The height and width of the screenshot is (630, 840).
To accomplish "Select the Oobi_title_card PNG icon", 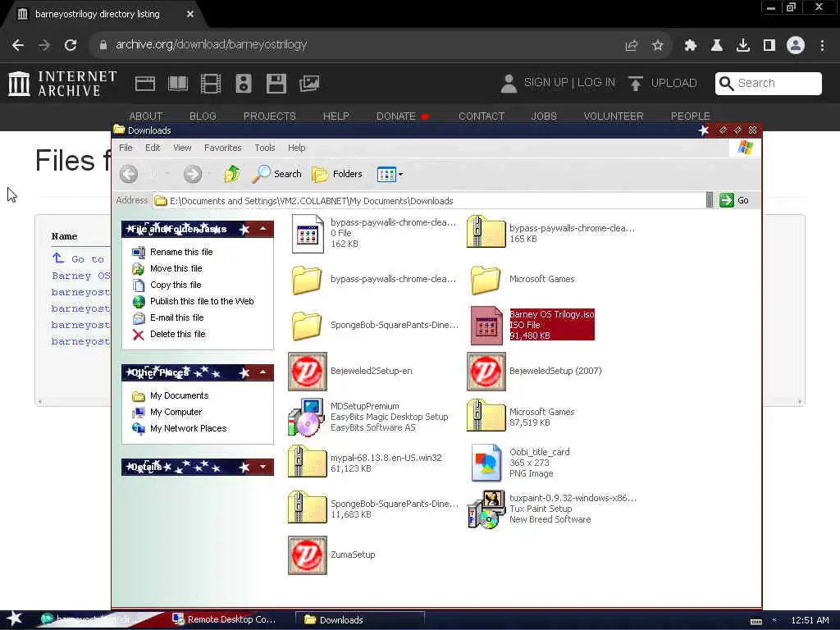I will (x=486, y=463).
